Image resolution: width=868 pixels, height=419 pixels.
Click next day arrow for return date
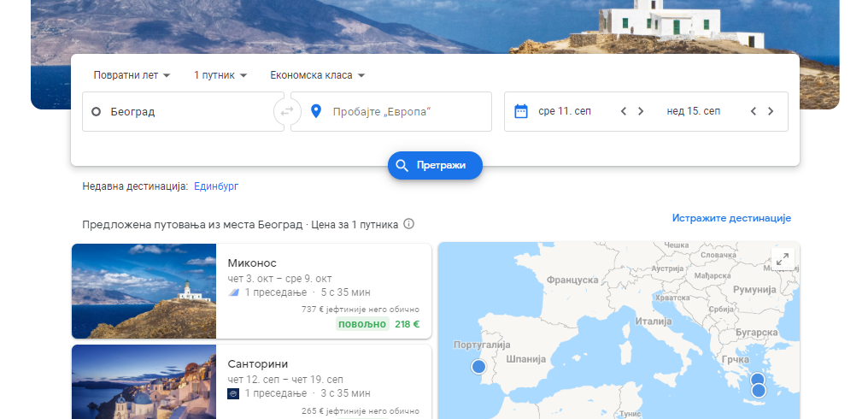tap(771, 111)
